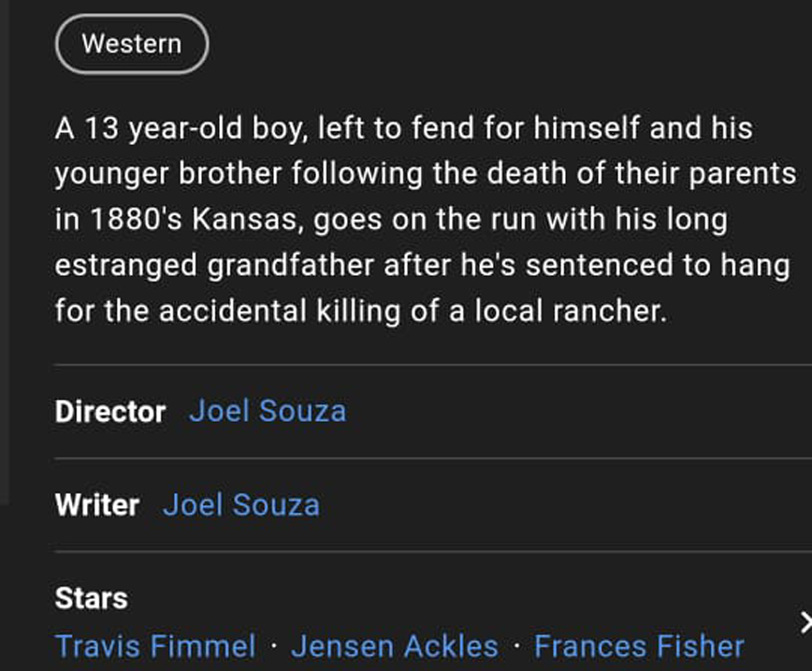Image resolution: width=812 pixels, height=671 pixels.
Task: Open director Joel Souza's page
Action: click(268, 411)
